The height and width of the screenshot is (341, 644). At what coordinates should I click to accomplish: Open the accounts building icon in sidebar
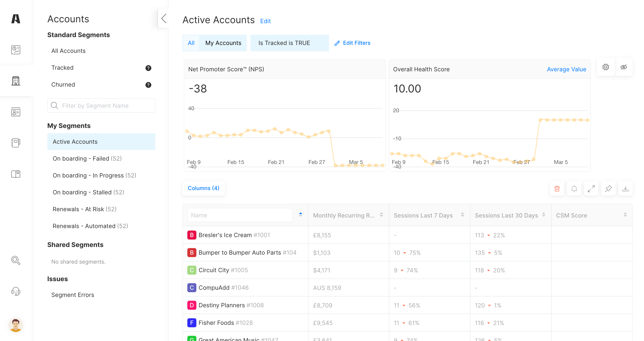point(16,81)
